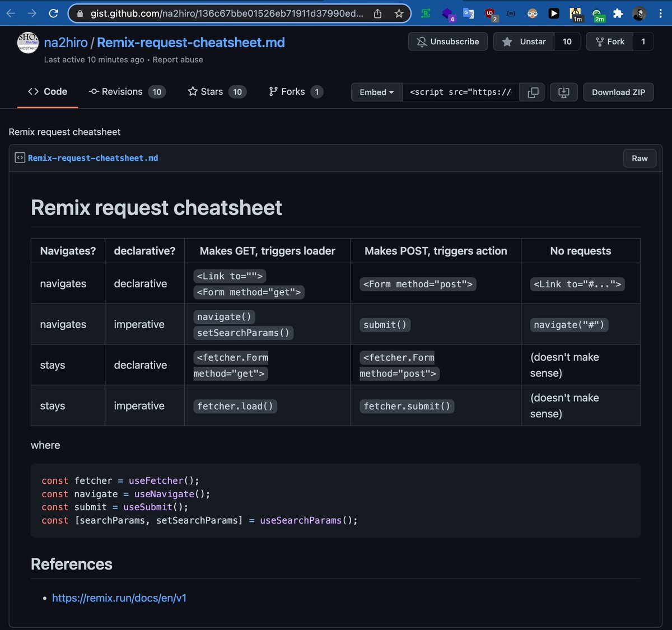Click the useFetcher() code line
Viewport: 672px width, 630px height.
120,480
